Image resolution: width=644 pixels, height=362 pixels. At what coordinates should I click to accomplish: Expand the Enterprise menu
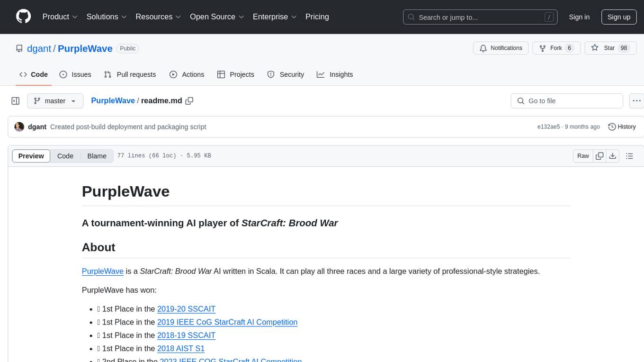point(275,17)
